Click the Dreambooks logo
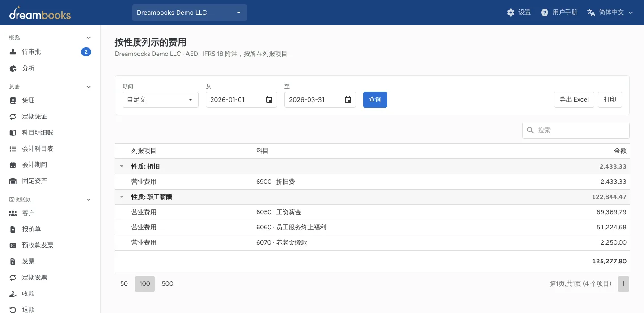This screenshot has height=313, width=644. (x=40, y=13)
